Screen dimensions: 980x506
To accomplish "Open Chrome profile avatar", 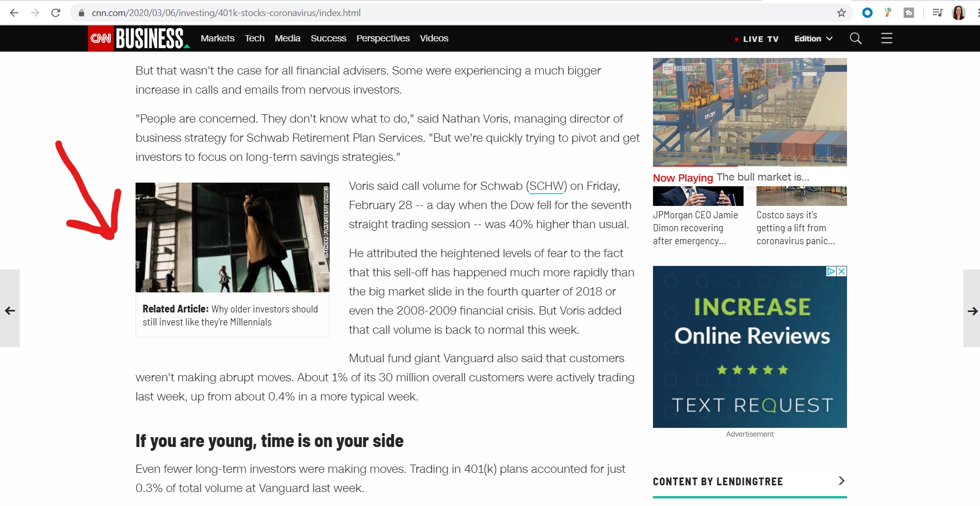I will pos(958,13).
